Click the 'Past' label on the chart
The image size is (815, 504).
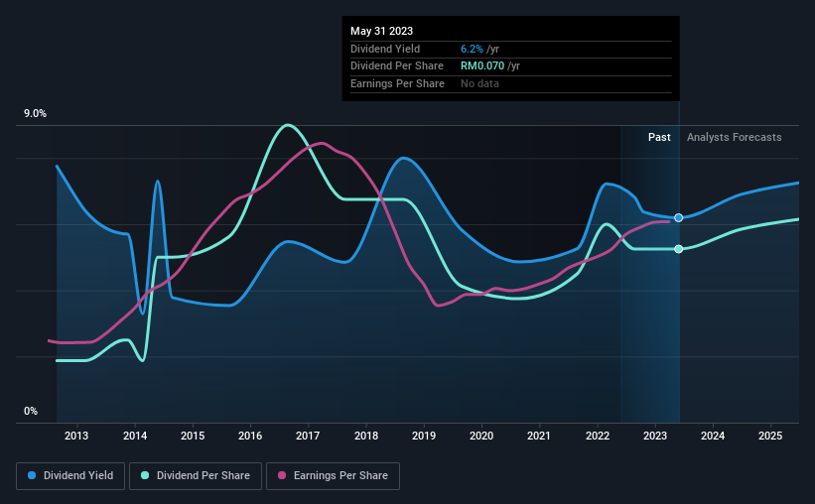coord(659,137)
